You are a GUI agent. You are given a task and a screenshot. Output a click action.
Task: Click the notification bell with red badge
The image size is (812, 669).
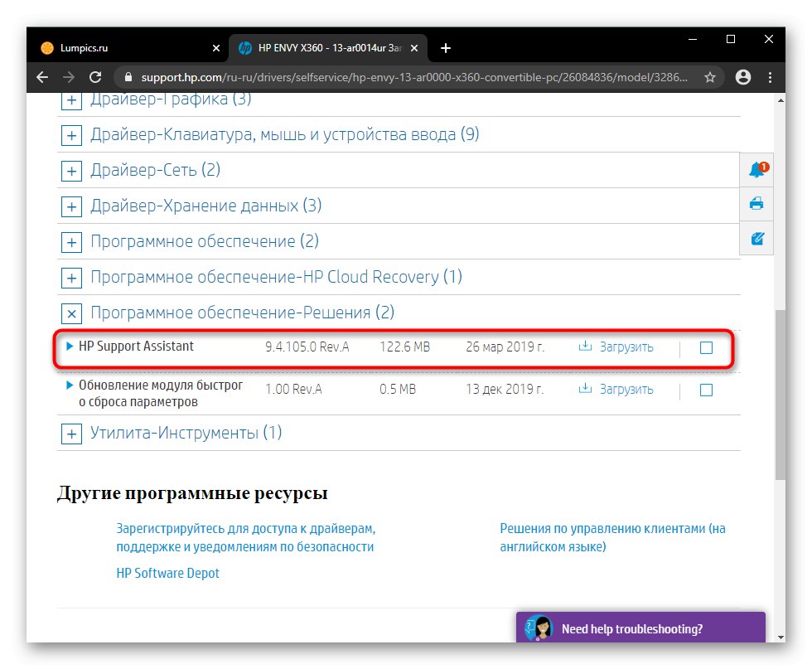(x=756, y=169)
